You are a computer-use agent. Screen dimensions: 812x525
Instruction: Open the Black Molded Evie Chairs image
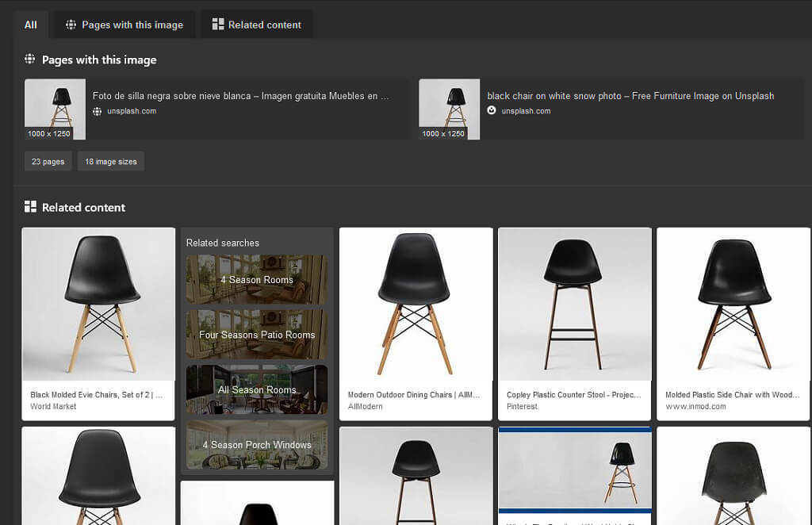(98, 305)
